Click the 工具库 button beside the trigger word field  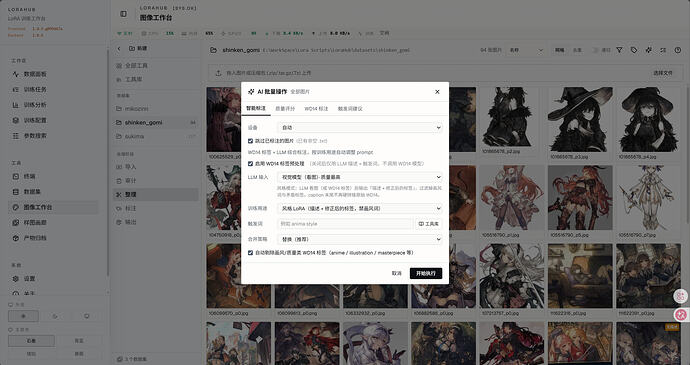[429, 224]
